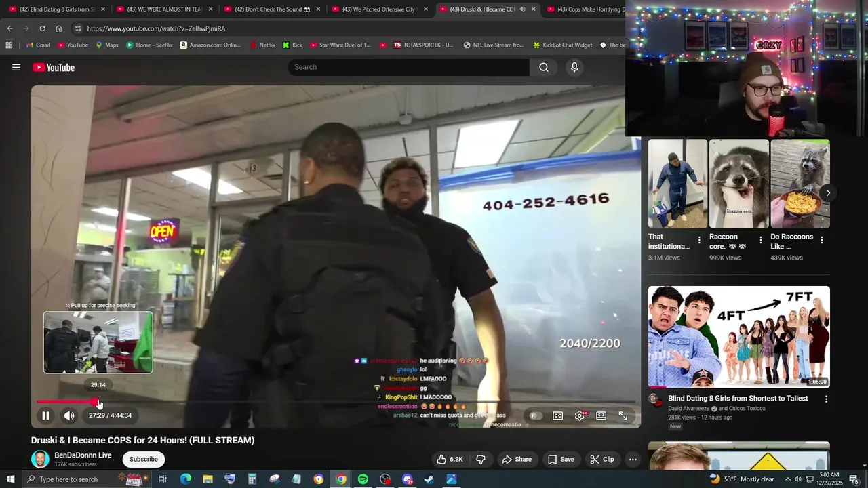
Task: Open options for 'Raccoon core.' Short
Action: 760,240
